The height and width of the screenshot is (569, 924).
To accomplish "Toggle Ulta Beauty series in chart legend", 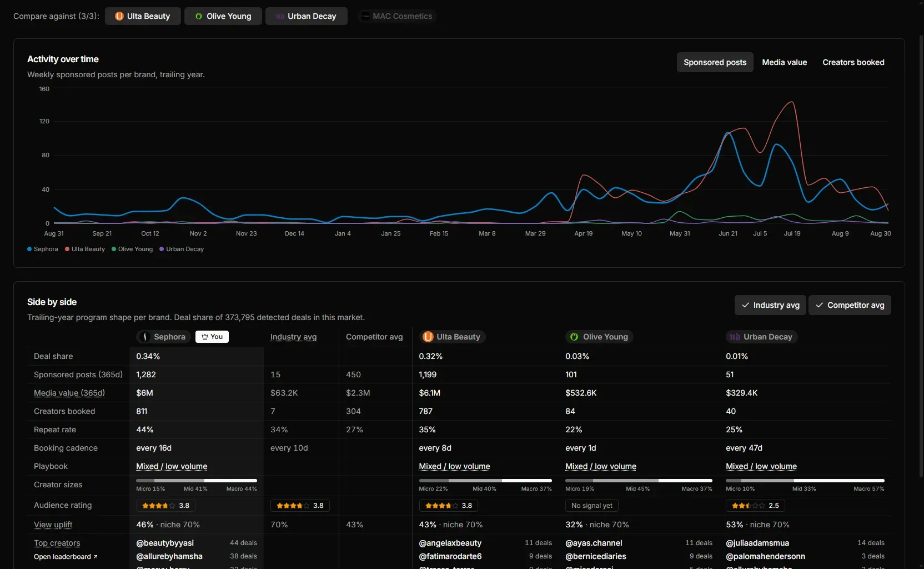I will [85, 249].
